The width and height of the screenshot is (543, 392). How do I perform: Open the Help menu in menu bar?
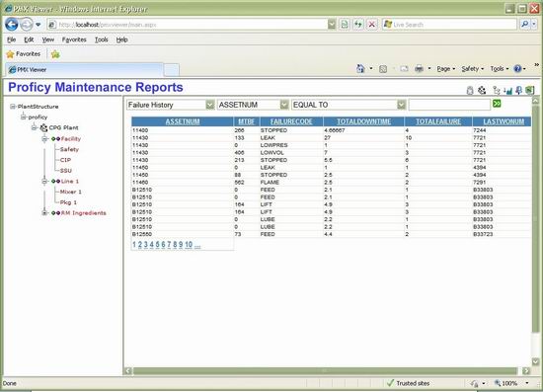click(121, 39)
